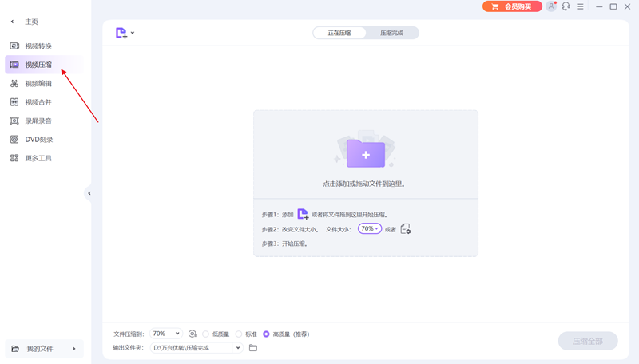Image resolution: width=639 pixels, height=364 pixels.
Task: Click the 视频合并 merge icon
Action: [14, 102]
